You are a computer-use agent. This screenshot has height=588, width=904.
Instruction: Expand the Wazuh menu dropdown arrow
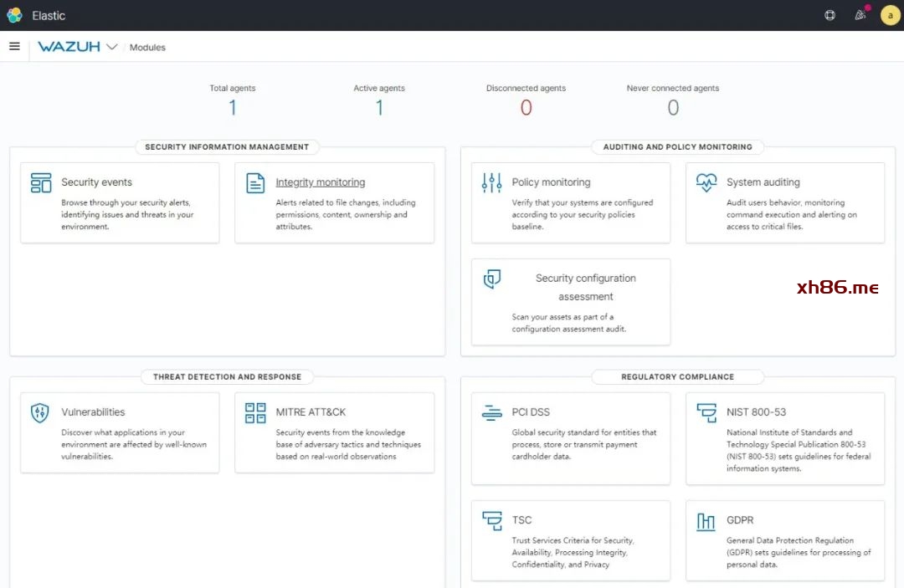click(112, 47)
